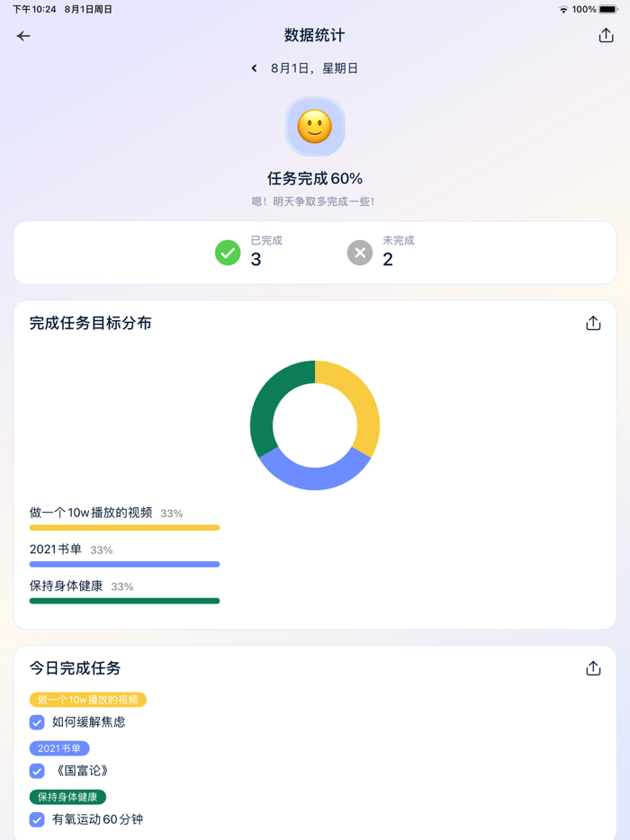Viewport: 630px width, 840px height.
Task: Tap the smiley face emoji badge
Action: (x=314, y=126)
